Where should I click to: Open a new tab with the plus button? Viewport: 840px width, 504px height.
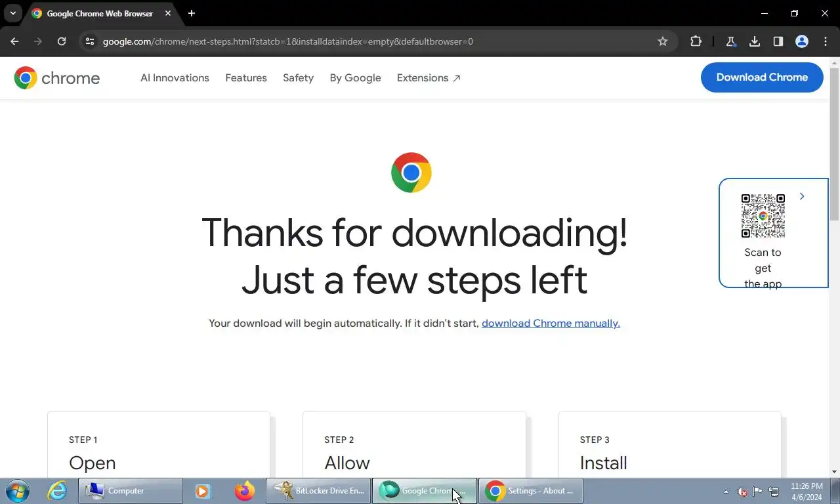pos(192,13)
